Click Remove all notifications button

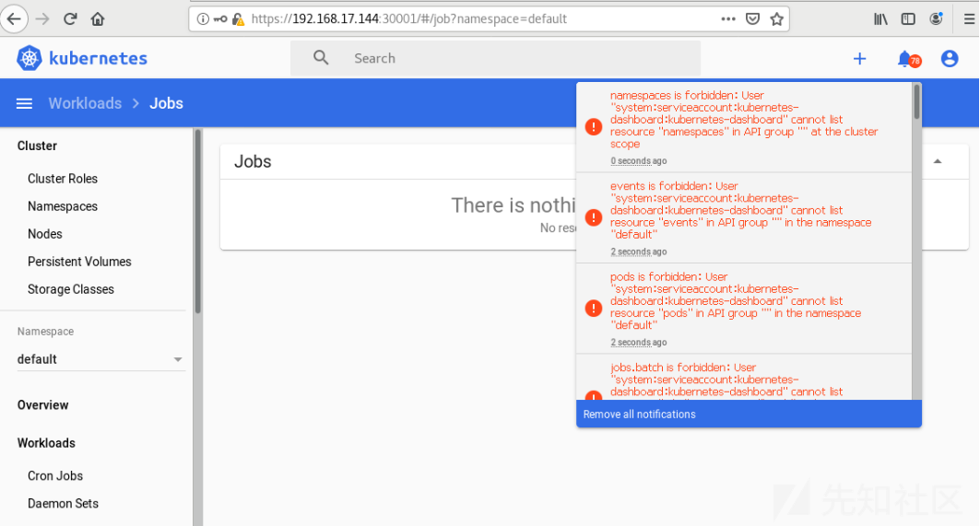(749, 415)
